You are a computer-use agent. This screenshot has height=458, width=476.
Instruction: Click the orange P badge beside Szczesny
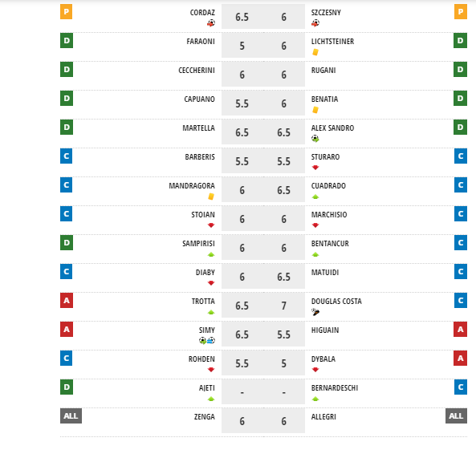(461, 12)
